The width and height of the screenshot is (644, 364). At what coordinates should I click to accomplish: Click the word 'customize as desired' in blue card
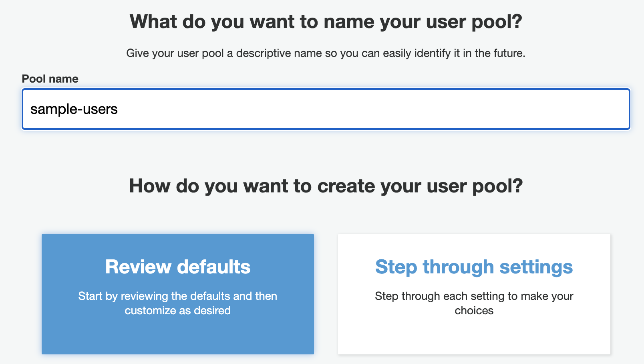178,310
